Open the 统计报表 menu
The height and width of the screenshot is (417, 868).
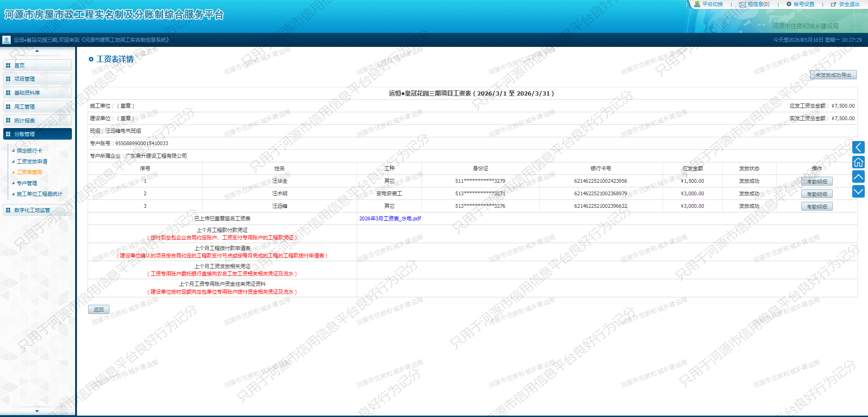click(x=38, y=121)
